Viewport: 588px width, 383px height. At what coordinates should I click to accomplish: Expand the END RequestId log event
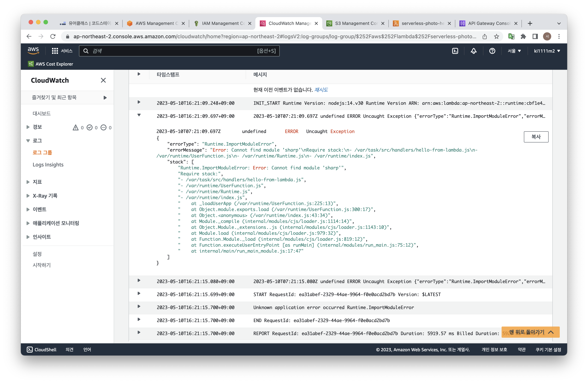[139, 319]
